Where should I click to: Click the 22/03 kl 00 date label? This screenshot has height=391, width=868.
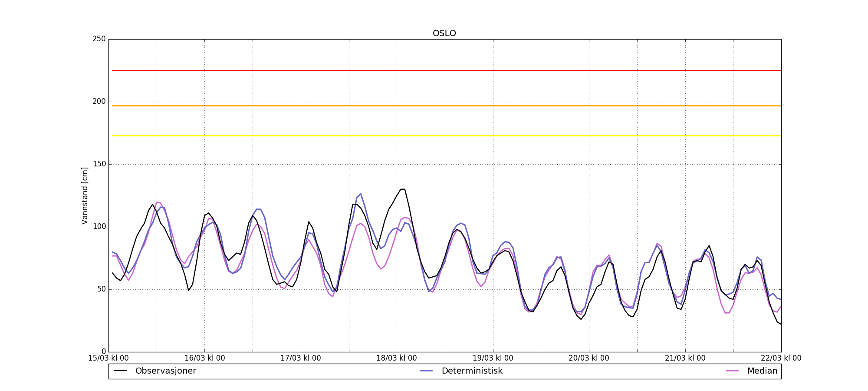click(781, 358)
